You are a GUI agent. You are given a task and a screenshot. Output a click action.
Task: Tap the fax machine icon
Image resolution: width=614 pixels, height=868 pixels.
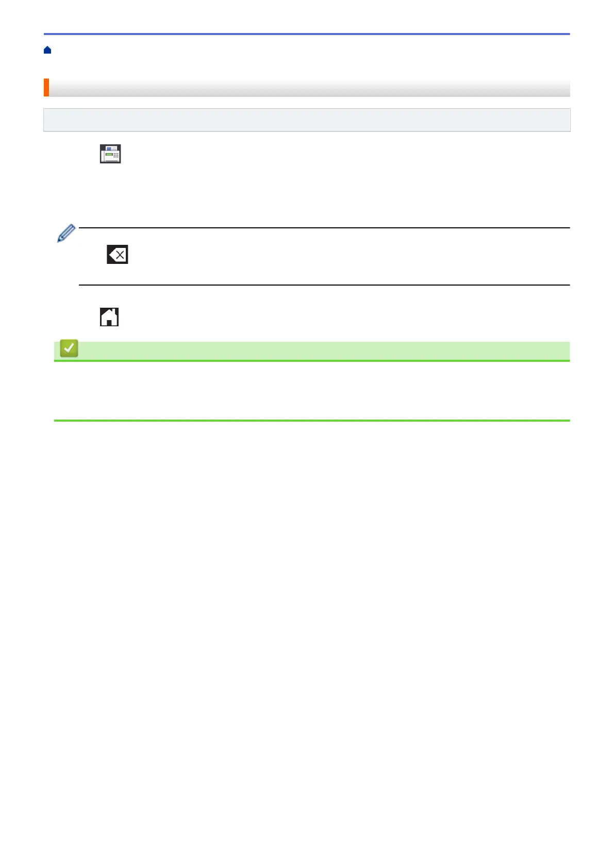point(110,154)
